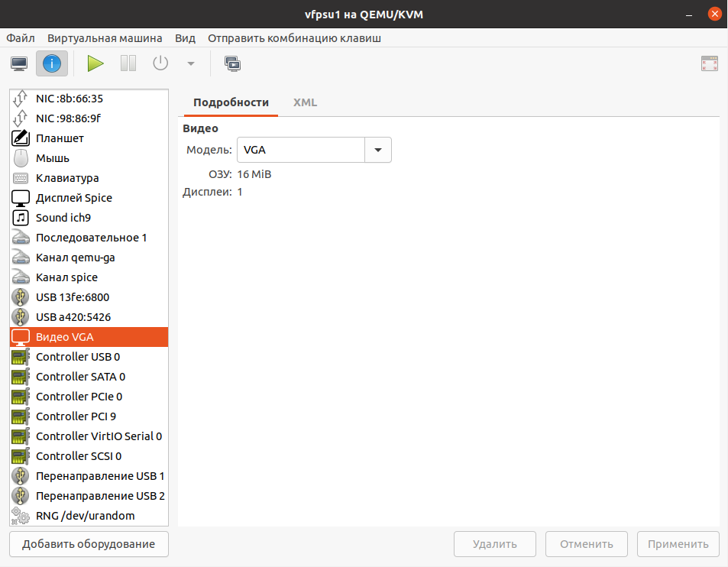Select NIC :98:86:9f device icon
728x567 pixels.
coord(21,118)
